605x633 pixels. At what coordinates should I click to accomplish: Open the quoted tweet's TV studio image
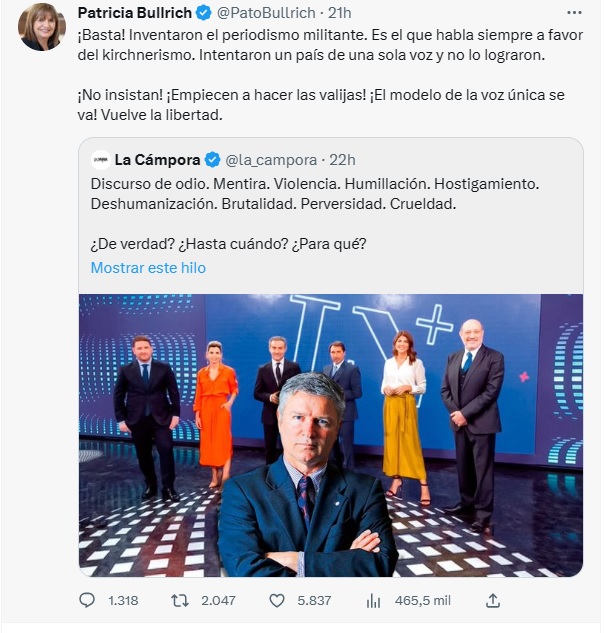point(330,435)
